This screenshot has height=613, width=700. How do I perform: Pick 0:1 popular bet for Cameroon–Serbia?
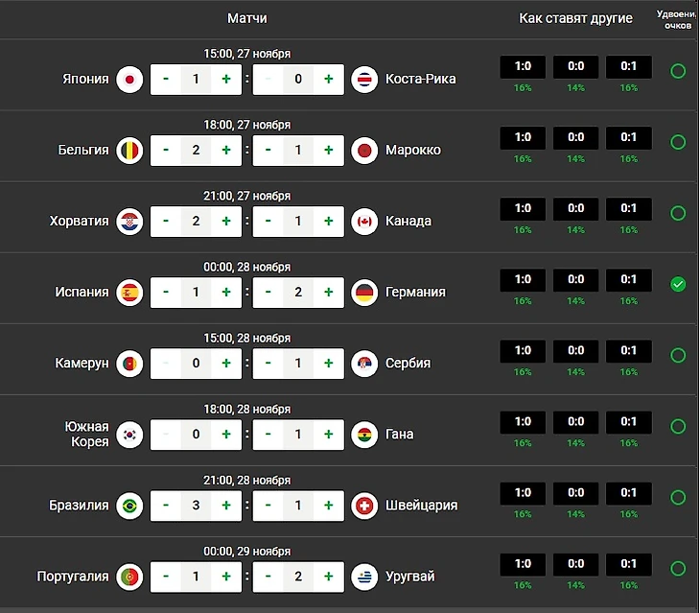(629, 351)
